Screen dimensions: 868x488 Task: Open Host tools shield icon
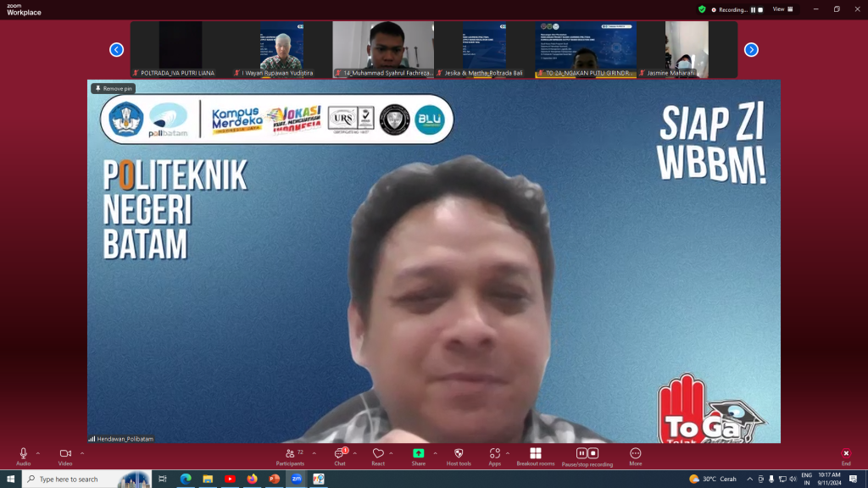(459, 455)
